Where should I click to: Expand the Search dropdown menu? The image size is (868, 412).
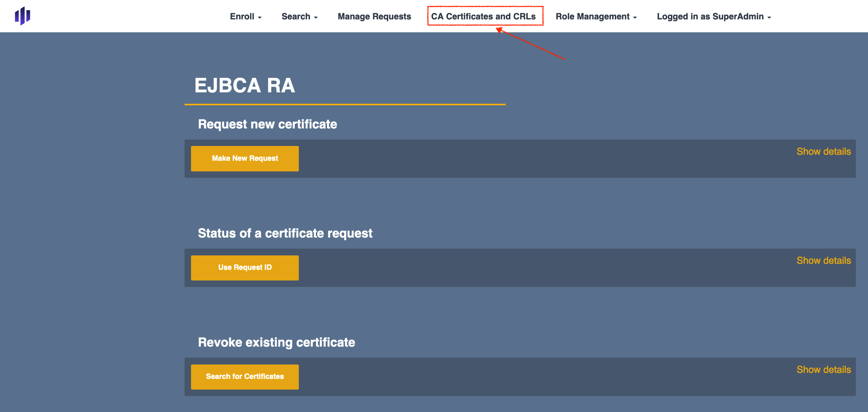pos(299,16)
